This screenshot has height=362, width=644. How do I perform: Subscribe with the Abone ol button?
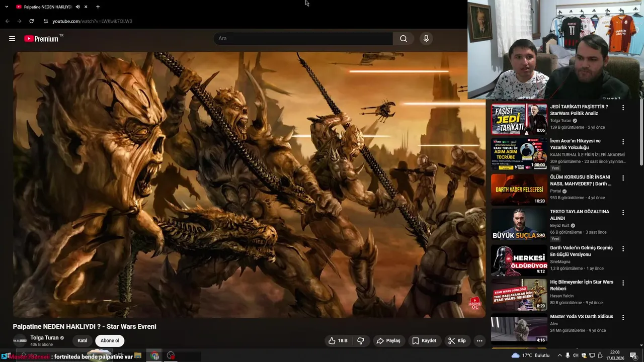pos(110,341)
